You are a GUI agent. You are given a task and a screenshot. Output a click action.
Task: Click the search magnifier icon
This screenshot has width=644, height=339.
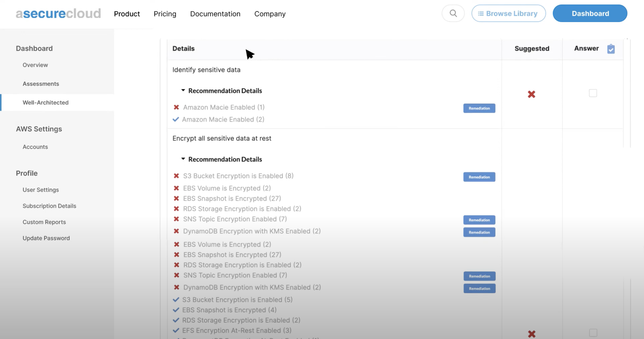pos(453,13)
